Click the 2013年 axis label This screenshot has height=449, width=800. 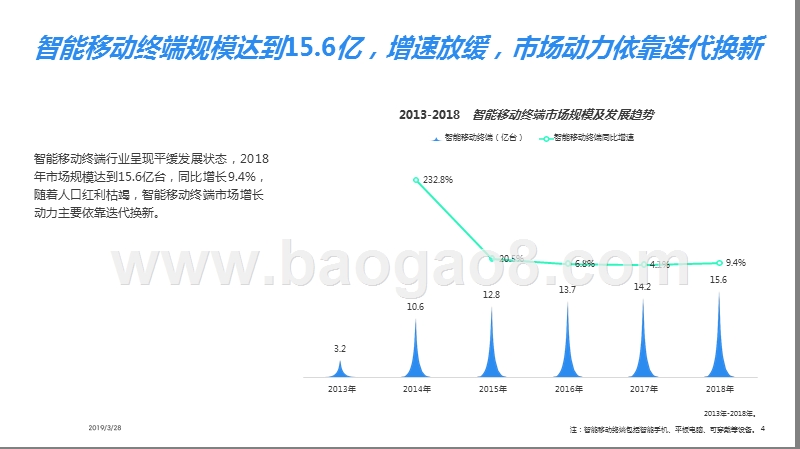tap(342, 389)
